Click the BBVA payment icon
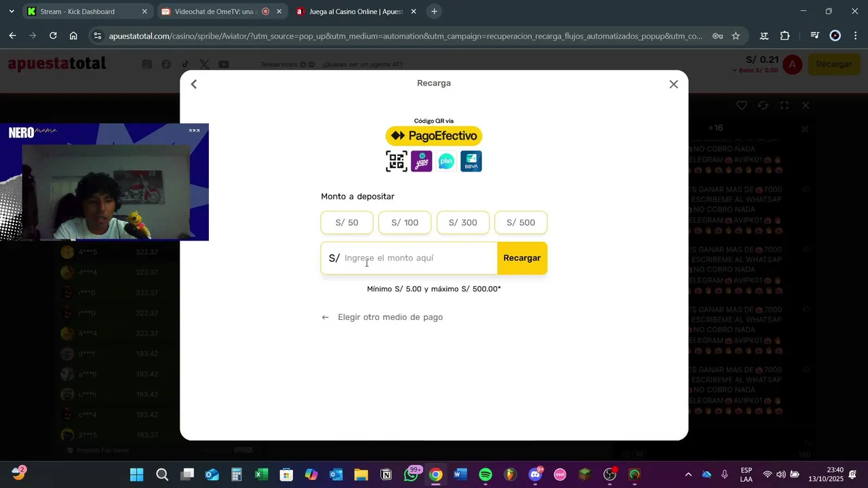The width and height of the screenshot is (868, 488). pos(471,161)
